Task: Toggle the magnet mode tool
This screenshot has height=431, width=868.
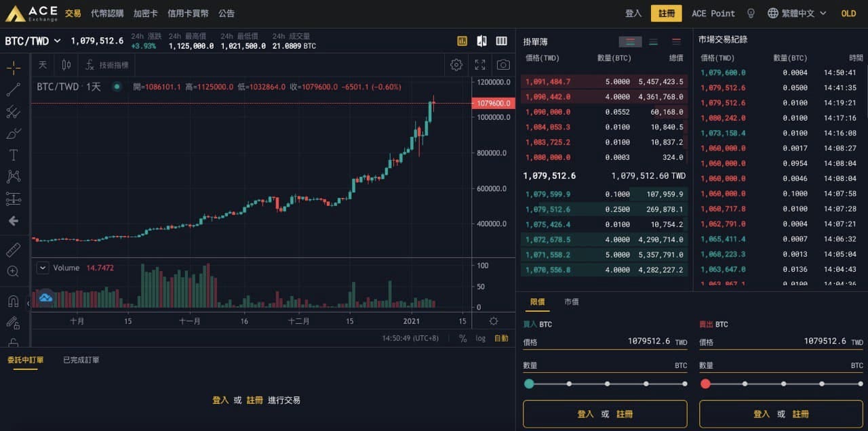Action: (x=14, y=301)
